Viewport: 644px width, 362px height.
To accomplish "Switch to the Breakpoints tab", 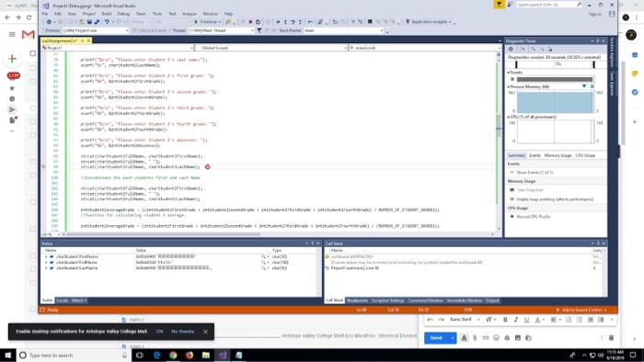I will click(357, 300).
